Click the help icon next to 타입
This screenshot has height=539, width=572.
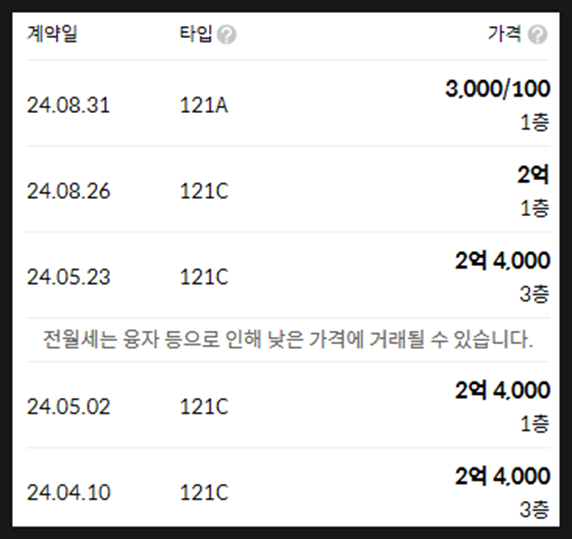point(227,35)
